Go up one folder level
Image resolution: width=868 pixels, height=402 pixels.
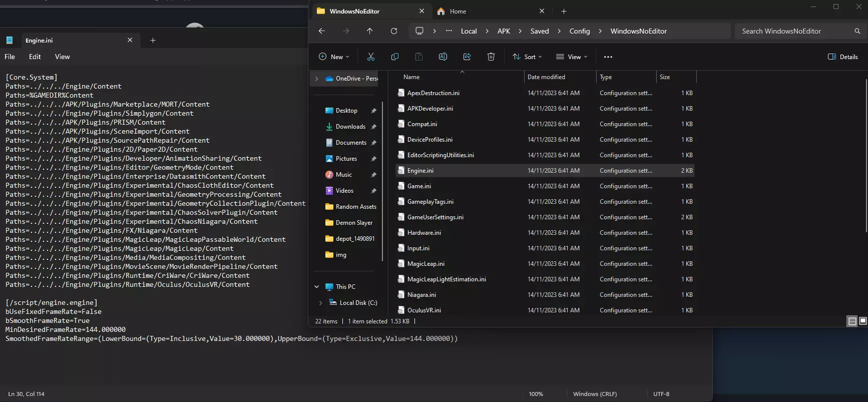(x=370, y=31)
